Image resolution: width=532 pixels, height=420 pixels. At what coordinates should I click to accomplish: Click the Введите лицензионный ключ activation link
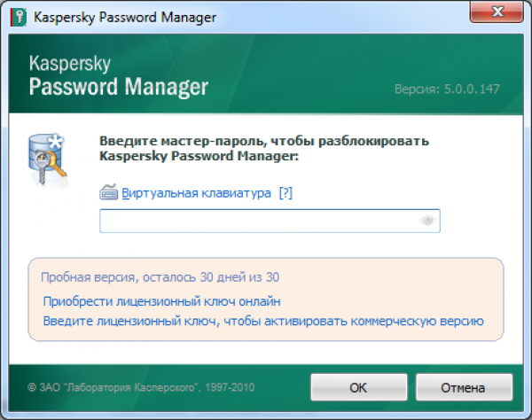pos(262,320)
